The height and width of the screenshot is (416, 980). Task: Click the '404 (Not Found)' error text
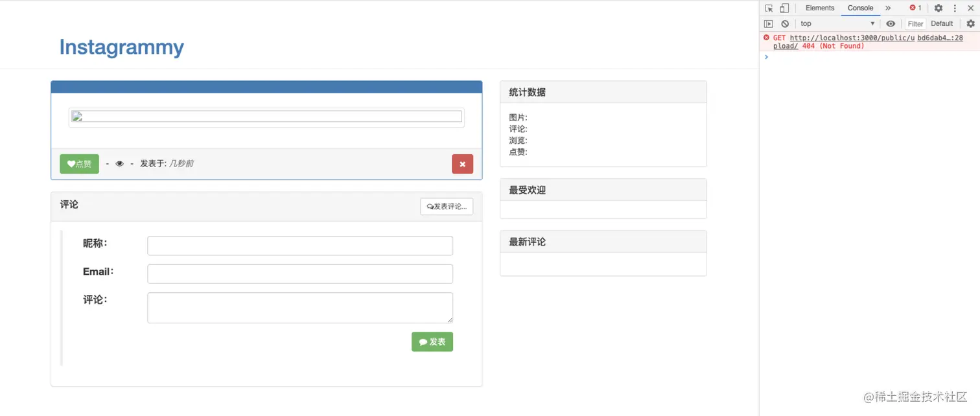[833, 46]
